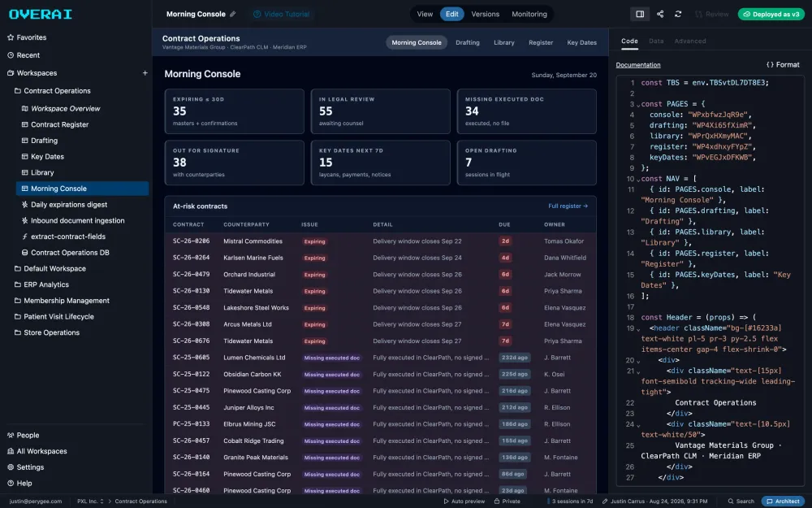The image size is (812, 508).
Task: Open the Documentation link
Action: coord(638,65)
